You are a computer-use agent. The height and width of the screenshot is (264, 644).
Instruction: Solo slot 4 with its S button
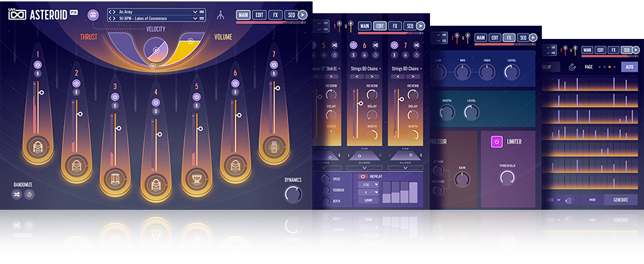[156, 111]
